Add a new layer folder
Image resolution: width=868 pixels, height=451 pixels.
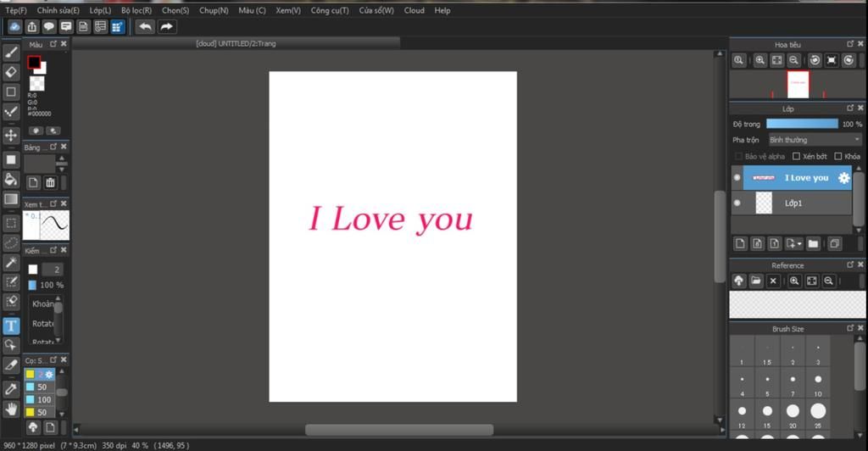813,243
